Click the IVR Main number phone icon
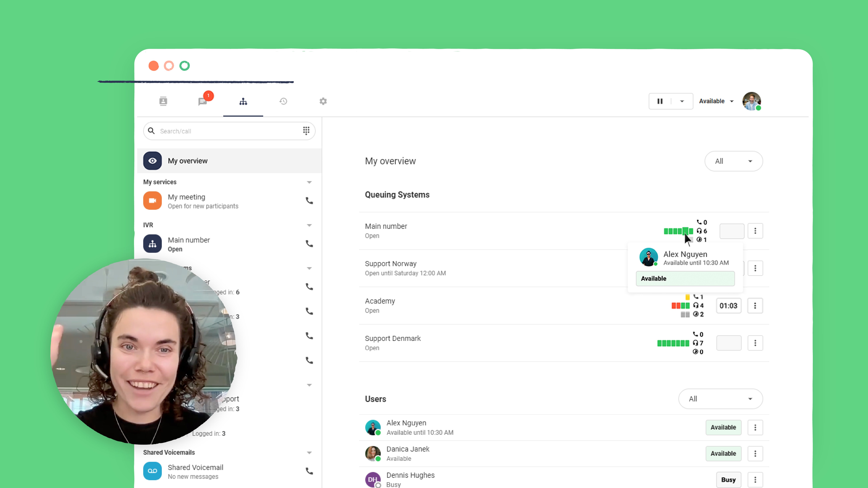The width and height of the screenshot is (868, 488). [x=309, y=244]
